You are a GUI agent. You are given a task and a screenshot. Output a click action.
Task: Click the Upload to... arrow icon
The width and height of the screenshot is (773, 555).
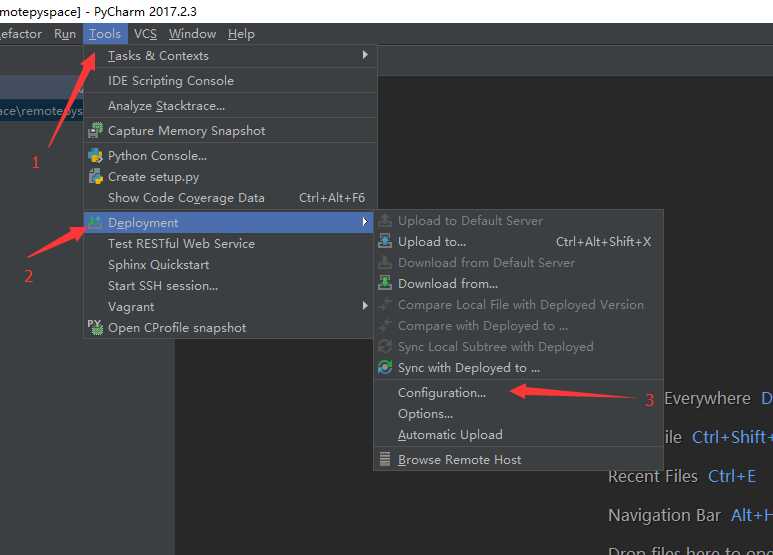tap(385, 242)
